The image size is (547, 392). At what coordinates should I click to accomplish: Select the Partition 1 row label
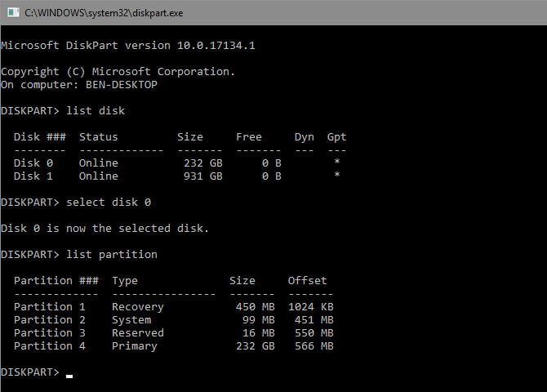point(50,306)
